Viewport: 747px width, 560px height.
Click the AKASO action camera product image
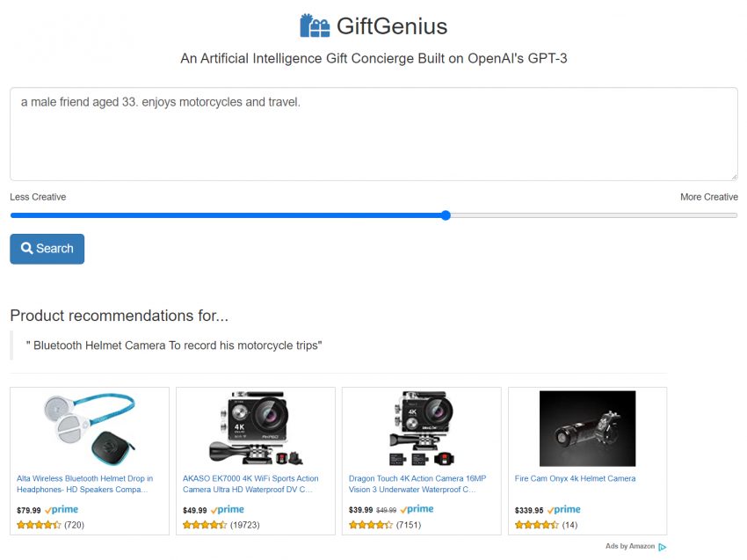tap(256, 428)
